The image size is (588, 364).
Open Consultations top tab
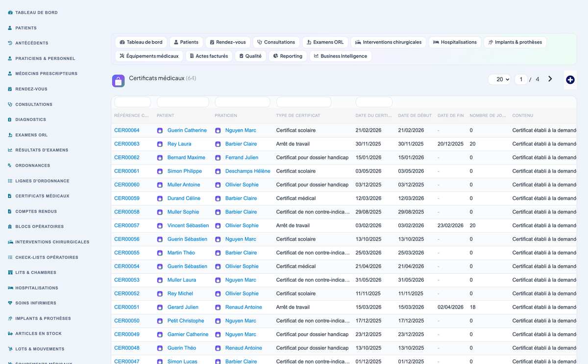point(276,42)
